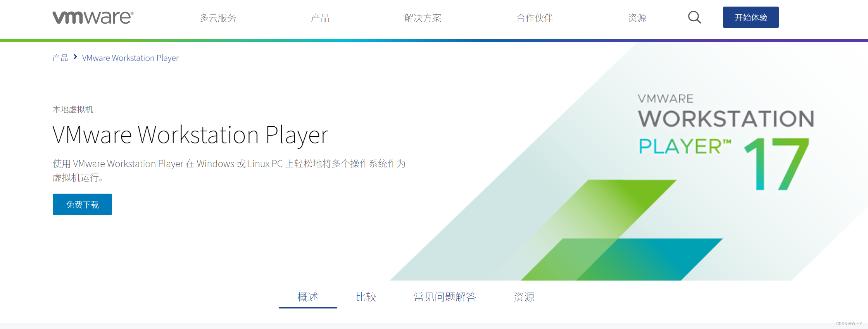
Task: Open the 合作伙伴 menu
Action: (x=535, y=18)
